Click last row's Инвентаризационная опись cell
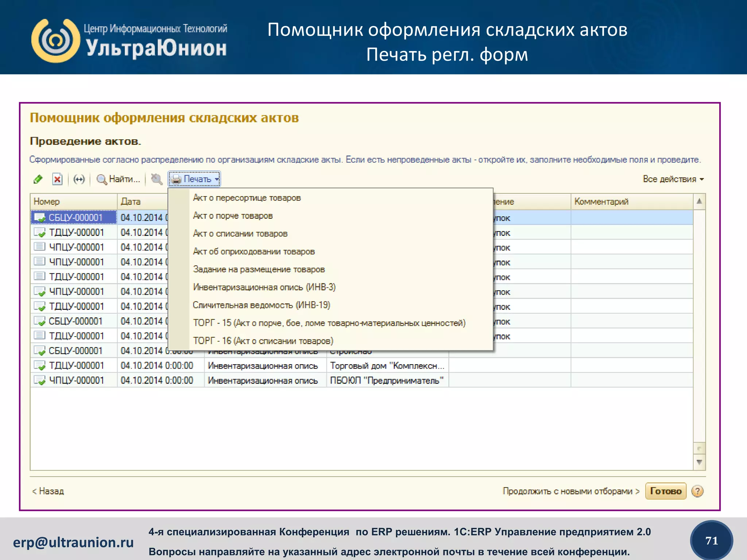747x560 pixels. click(265, 380)
